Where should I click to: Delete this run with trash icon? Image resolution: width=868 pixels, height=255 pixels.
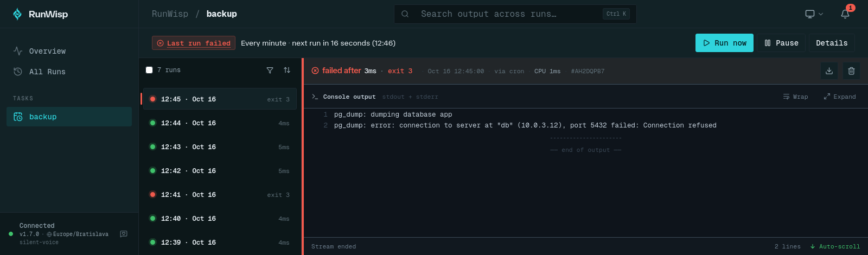[851, 71]
